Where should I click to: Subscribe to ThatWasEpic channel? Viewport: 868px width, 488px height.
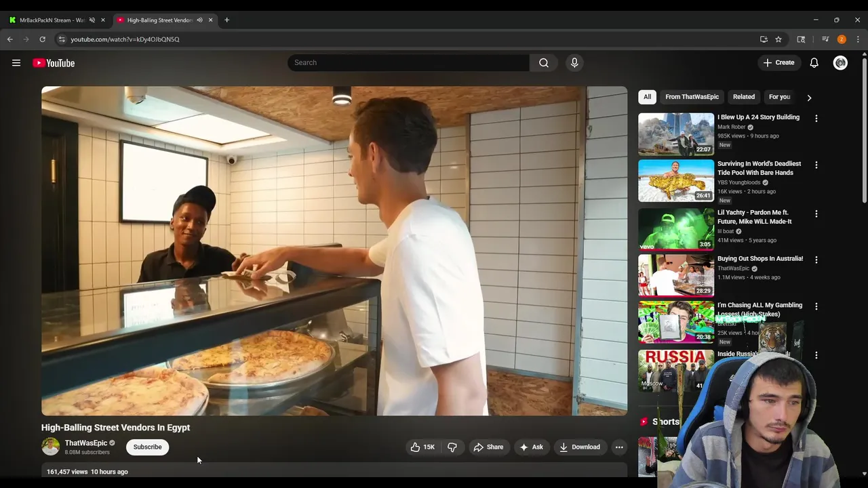click(x=147, y=447)
